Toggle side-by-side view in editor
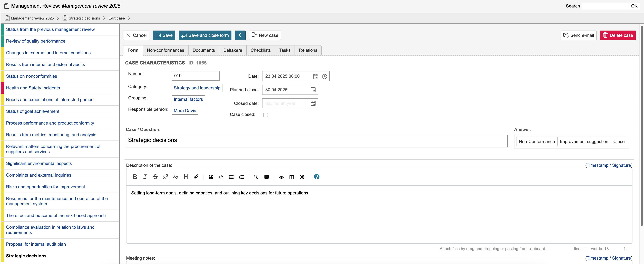Image resolution: width=644 pixels, height=264 pixels. [x=291, y=177]
